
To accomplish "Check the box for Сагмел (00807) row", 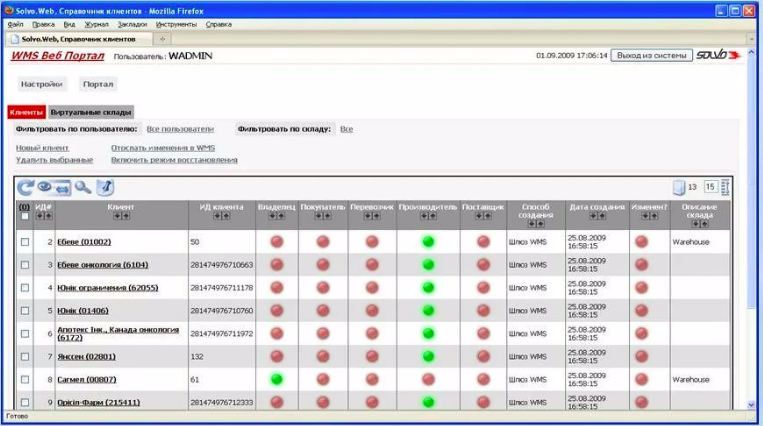I will click(x=25, y=380).
